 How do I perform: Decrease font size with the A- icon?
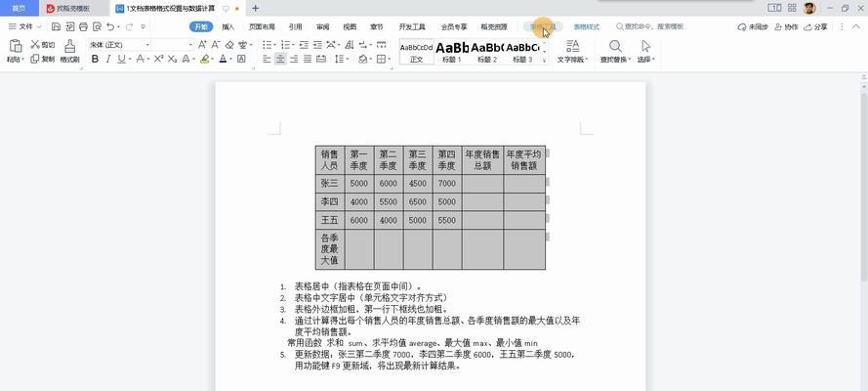tap(216, 45)
